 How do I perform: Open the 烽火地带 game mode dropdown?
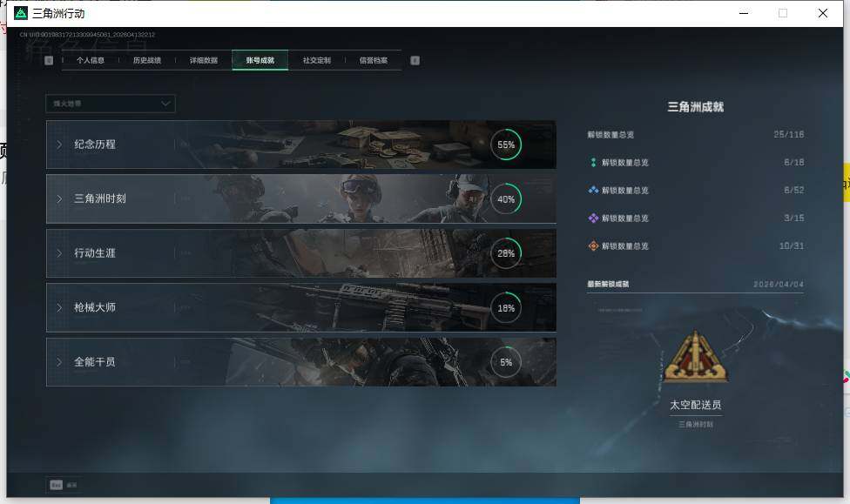[111, 104]
